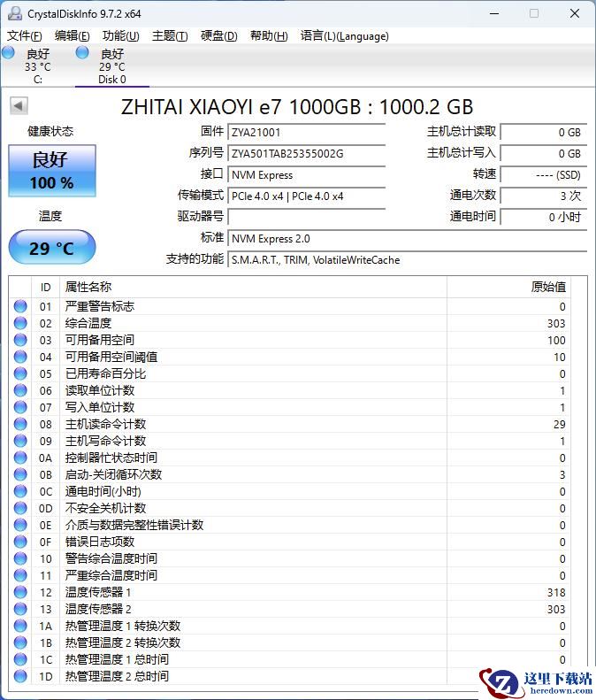Viewport: 596px width, 700px height.
Task: Open the 帮助(H) menu
Action: click(x=269, y=35)
